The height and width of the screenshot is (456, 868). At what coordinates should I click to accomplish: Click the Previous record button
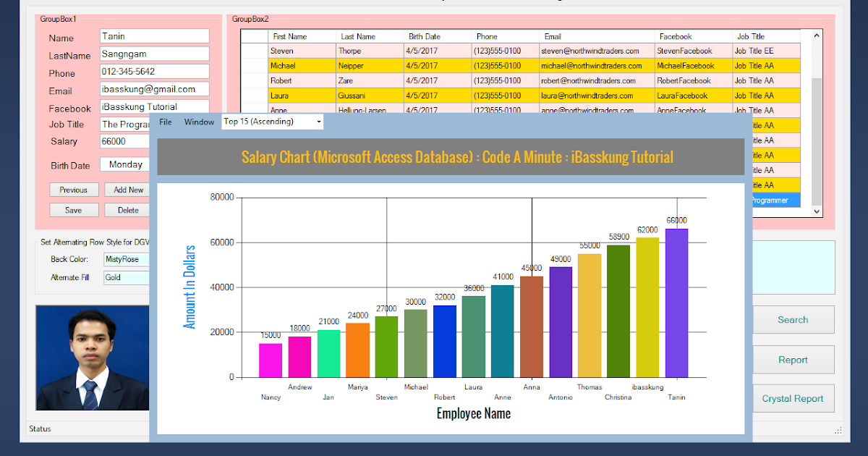[74, 189]
